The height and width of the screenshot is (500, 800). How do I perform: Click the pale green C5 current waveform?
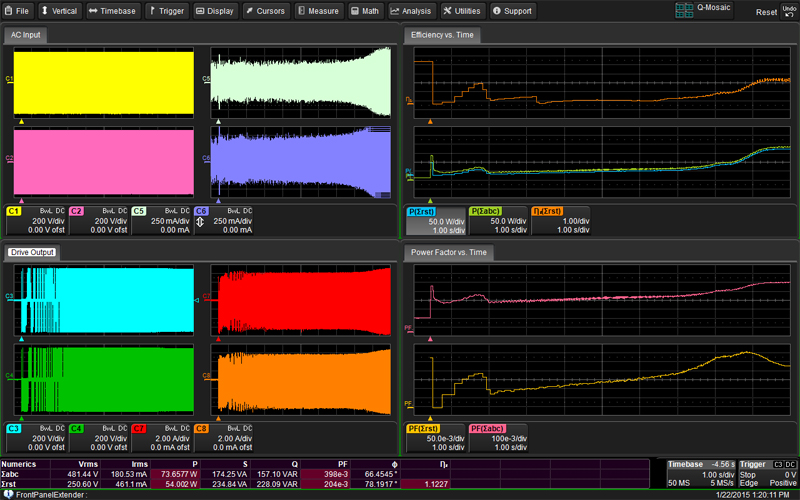point(301,83)
